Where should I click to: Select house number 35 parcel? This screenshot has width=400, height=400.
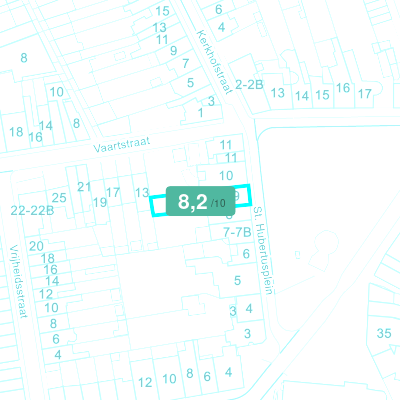click(384, 333)
